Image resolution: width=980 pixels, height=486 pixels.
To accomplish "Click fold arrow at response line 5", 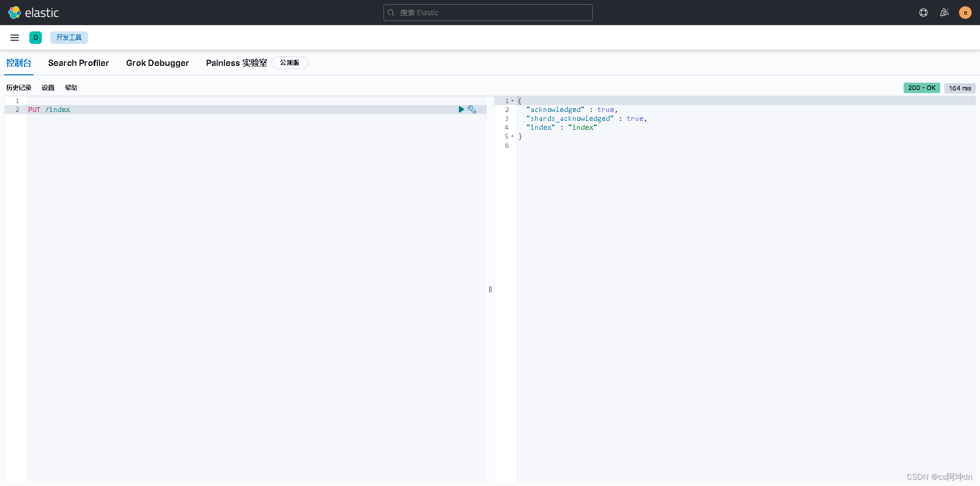I will tap(513, 136).
